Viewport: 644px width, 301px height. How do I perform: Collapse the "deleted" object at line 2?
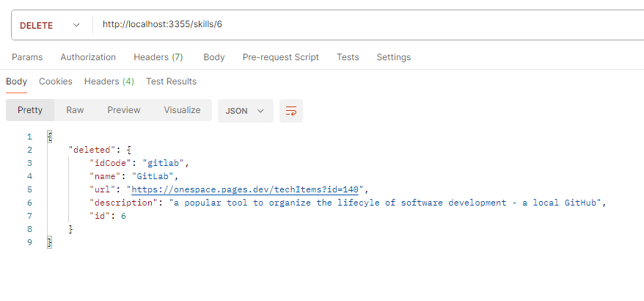tap(128, 149)
